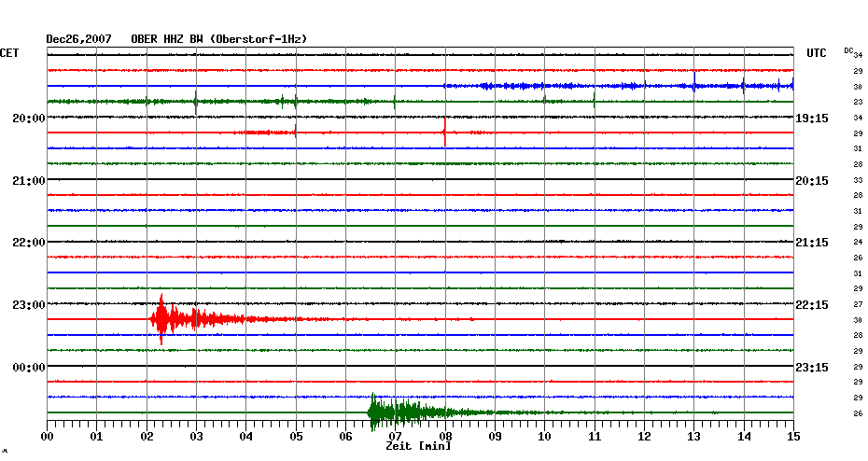Screen dimensions: 868x461
Task: Click the CET time zone label
Action: pyautogui.click(x=9, y=53)
